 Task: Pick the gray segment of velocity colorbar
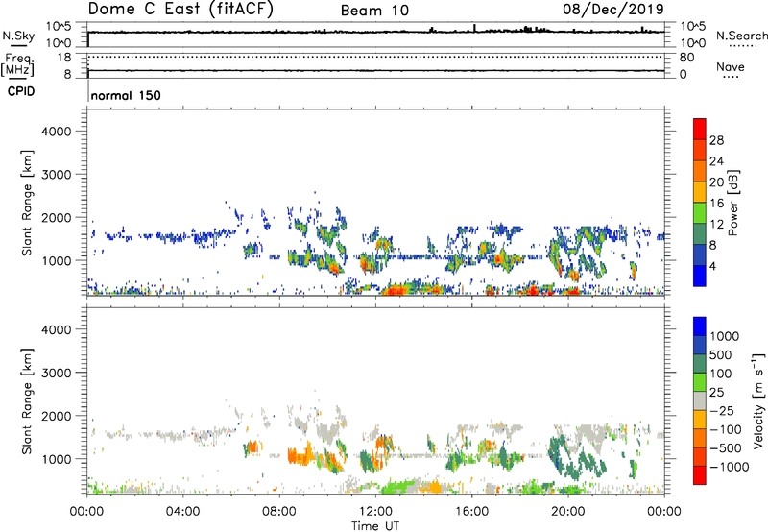coord(700,400)
